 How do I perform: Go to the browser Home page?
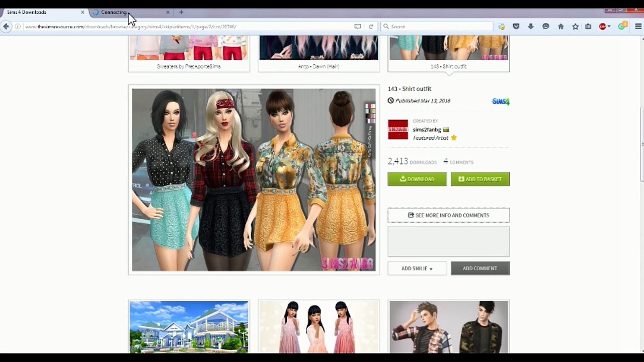tap(561, 27)
